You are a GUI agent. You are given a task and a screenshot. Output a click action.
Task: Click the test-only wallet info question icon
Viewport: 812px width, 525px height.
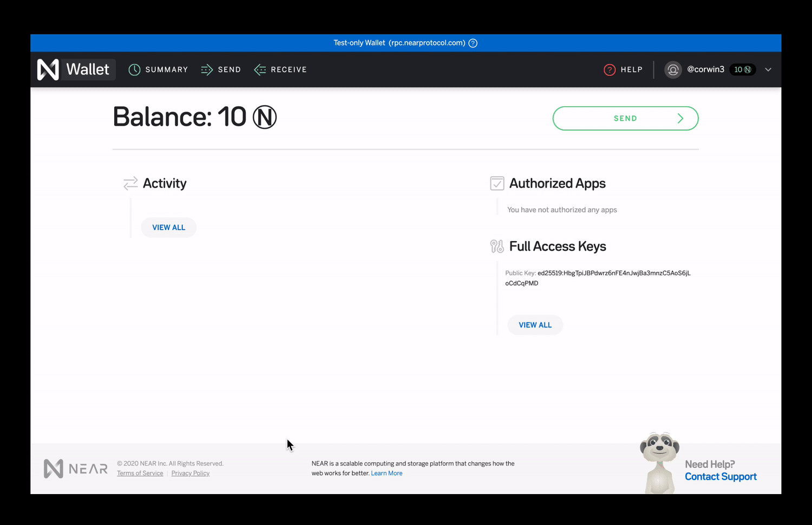tap(473, 43)
